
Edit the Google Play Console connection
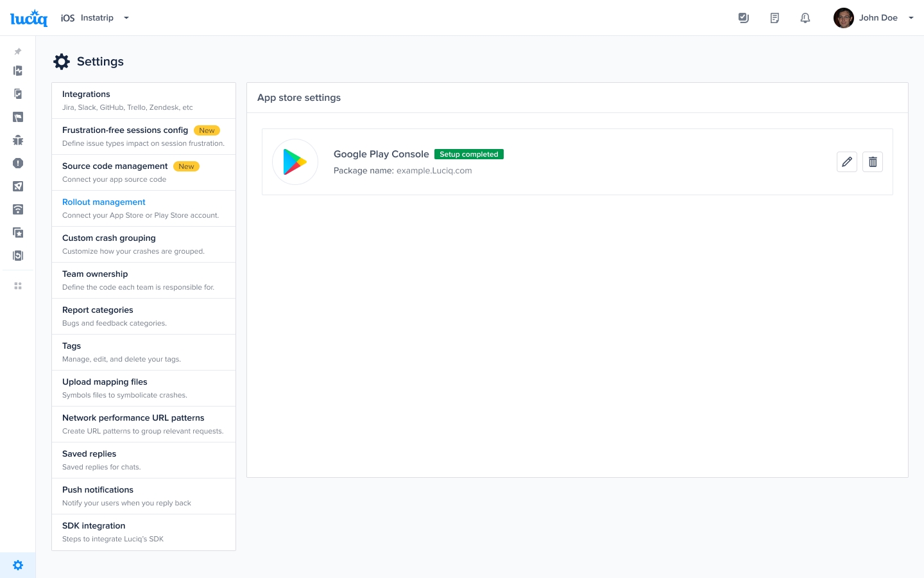point(847,162)
